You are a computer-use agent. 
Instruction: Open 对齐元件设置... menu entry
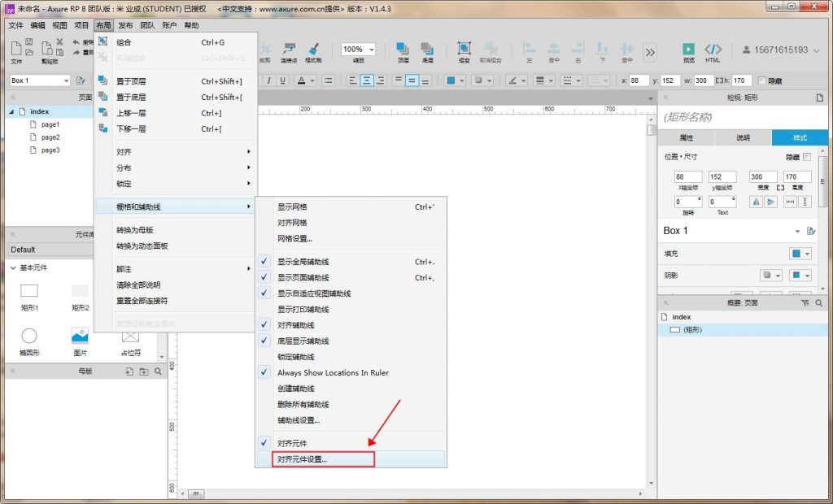(x=302, y=459)
